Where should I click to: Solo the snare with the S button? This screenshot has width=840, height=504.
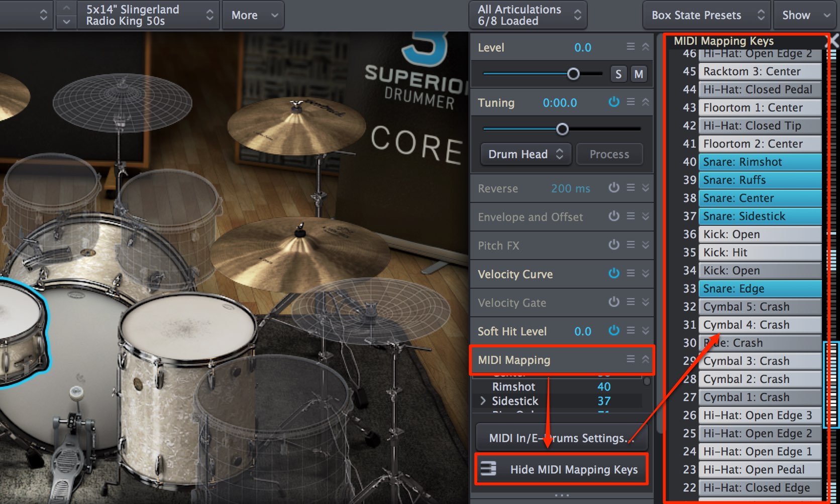click(618, 74)
